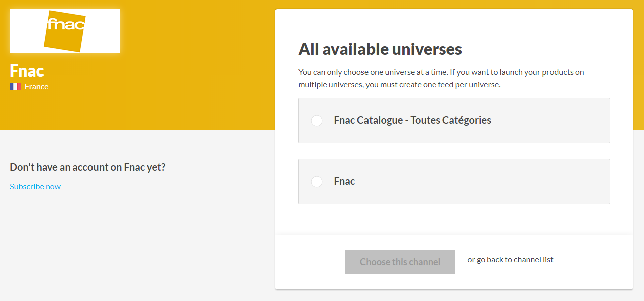Click the word "Choose" on the grey button
The height and width of the screenshot is (301, 644).
coord(375,262)
